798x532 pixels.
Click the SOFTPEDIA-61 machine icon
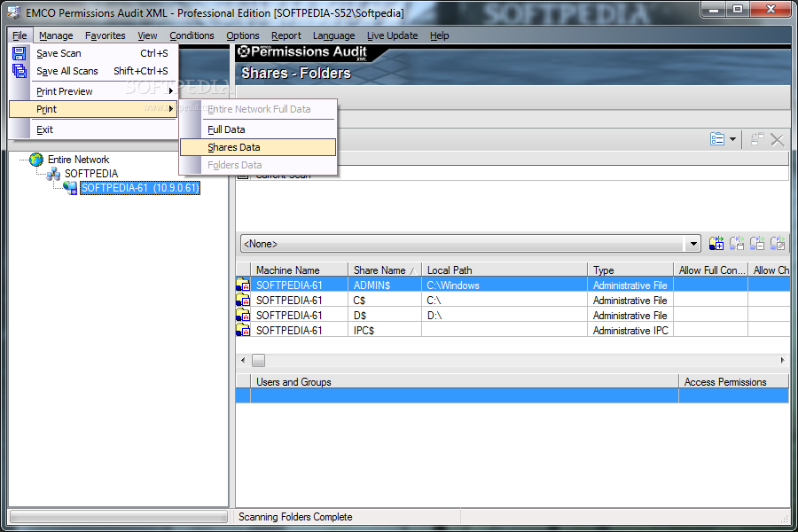tap(70, 188)
